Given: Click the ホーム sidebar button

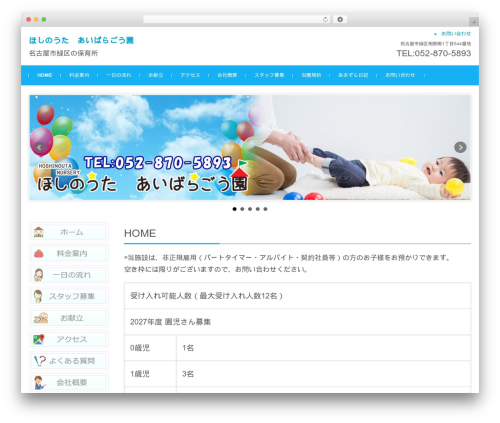Looking at the screenshot, I should 69,232.
